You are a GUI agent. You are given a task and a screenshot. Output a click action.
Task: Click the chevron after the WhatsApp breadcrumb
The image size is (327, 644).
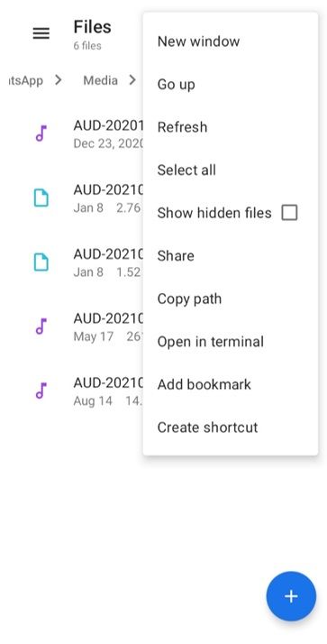(59, 80)
